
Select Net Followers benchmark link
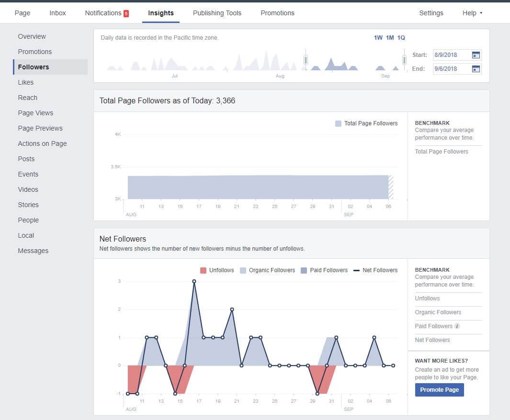[x=432, y=340]
